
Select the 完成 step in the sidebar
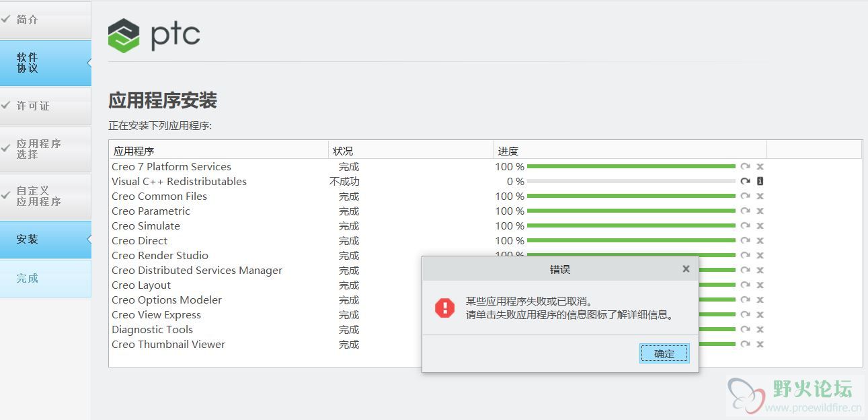pyautogui.click(x=45, y=279)
